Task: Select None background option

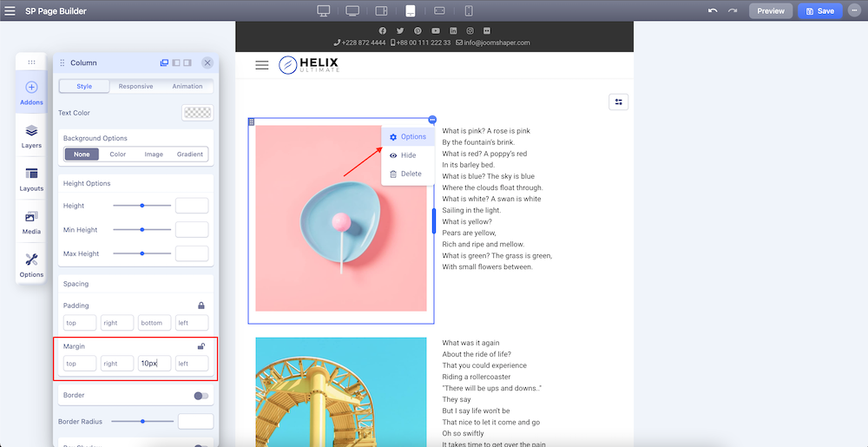Action: 82,154
